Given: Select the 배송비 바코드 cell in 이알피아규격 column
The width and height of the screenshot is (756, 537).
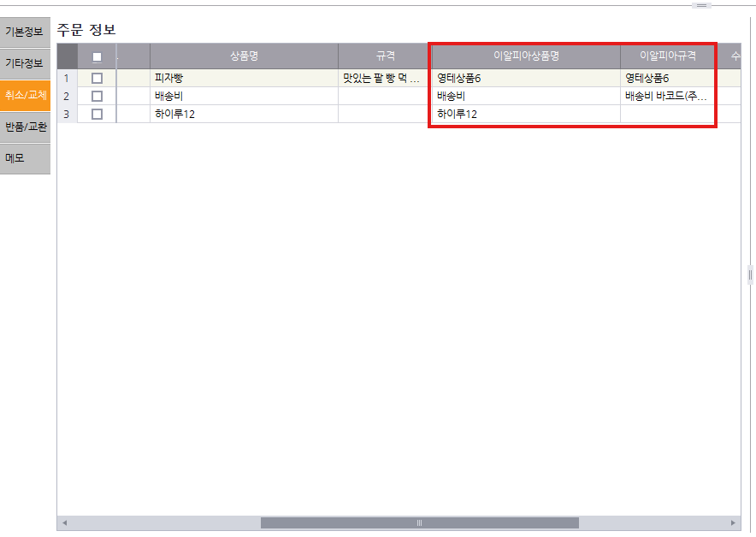Looking at the screenshot, I should [667, 96].
